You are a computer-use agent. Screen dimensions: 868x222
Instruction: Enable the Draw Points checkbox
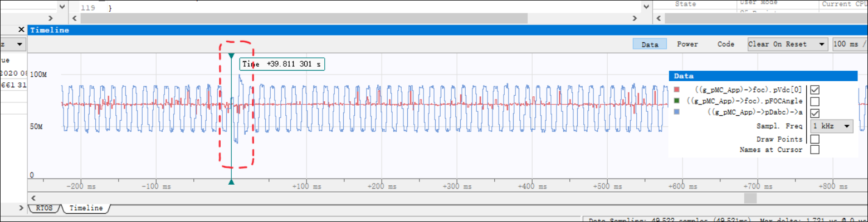(x=815, y=139)
